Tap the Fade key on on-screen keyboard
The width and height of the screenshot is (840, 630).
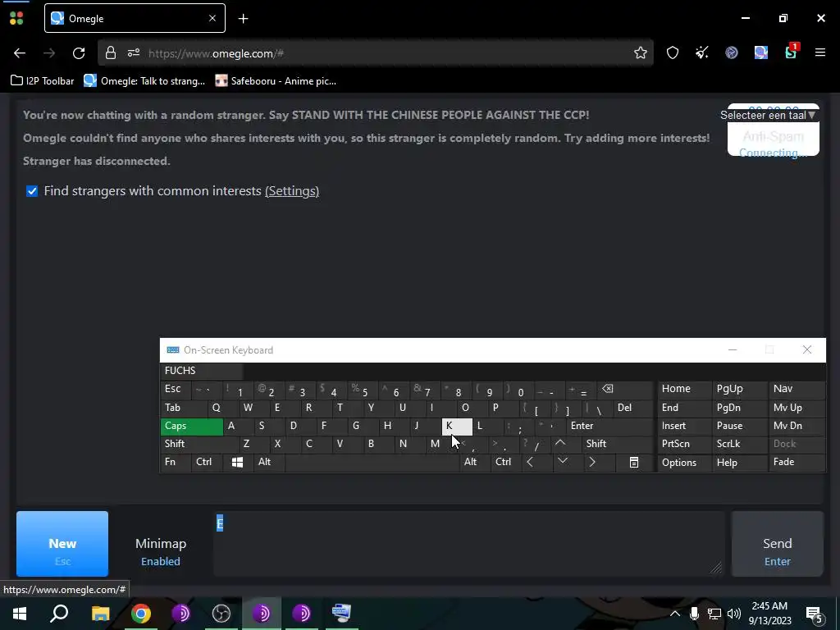797,463
